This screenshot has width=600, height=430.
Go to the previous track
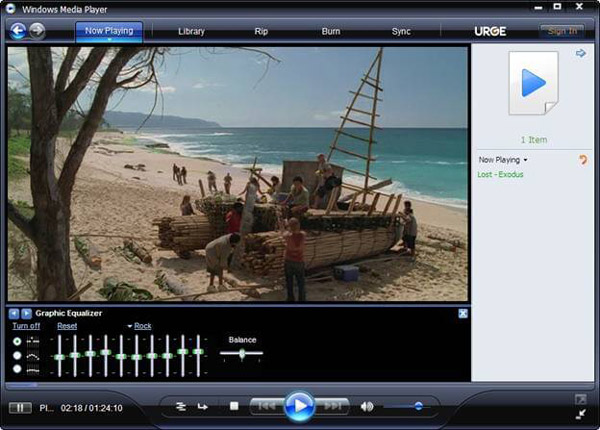click(x=264, y=406)
